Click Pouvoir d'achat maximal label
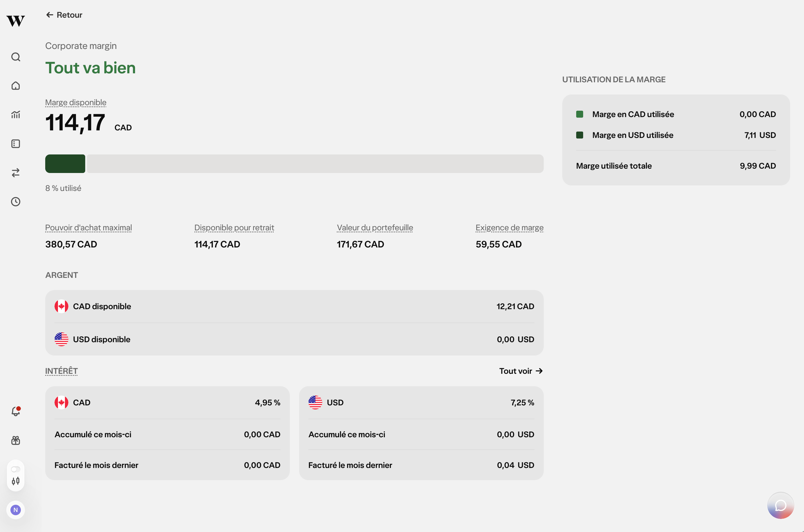Viewport: 804px width, 532px height. coord(89,227)
